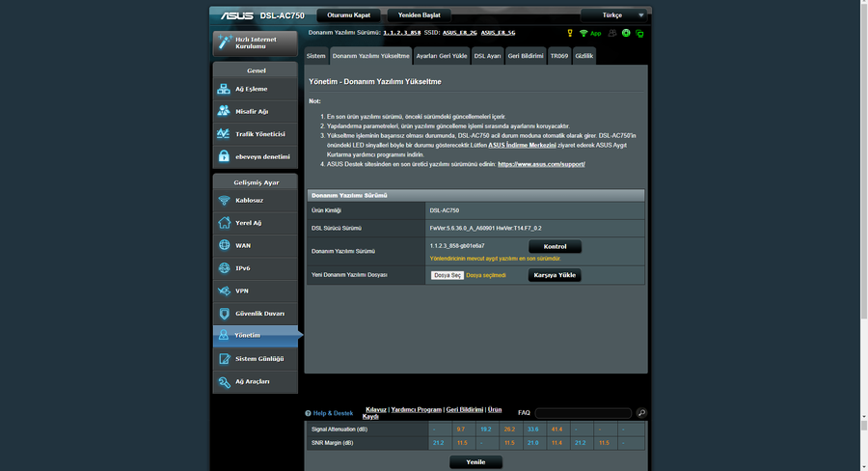Viewport: 868px width, 471px height.
Task: Click the browser vertical scrollbar thumb
Action: (863, 163)
